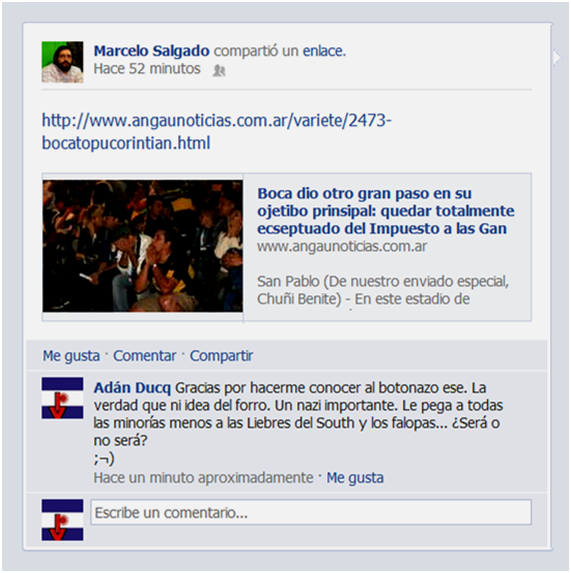Click your flag avatar beside comment box
Image resolution: width=571 pixels, height=573 pixels.
coord(62,520)
